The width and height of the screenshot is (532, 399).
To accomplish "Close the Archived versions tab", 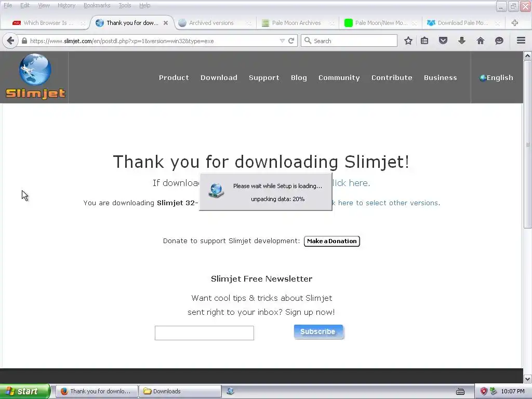I will click(x=249, y=23).
